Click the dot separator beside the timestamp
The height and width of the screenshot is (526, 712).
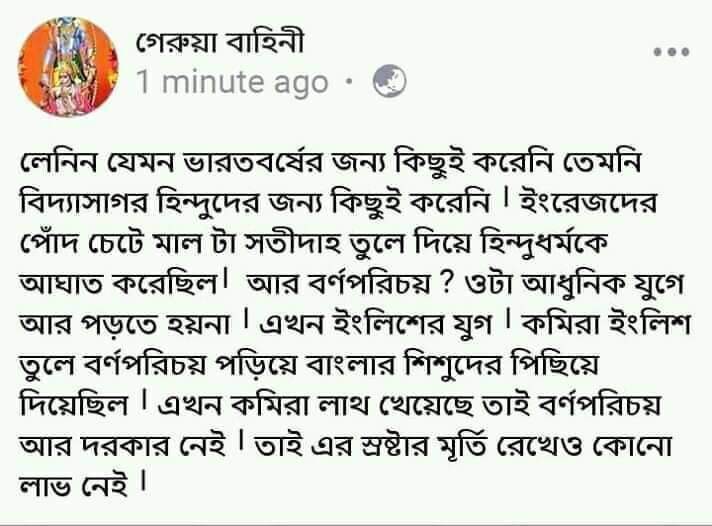click(349, 82)
